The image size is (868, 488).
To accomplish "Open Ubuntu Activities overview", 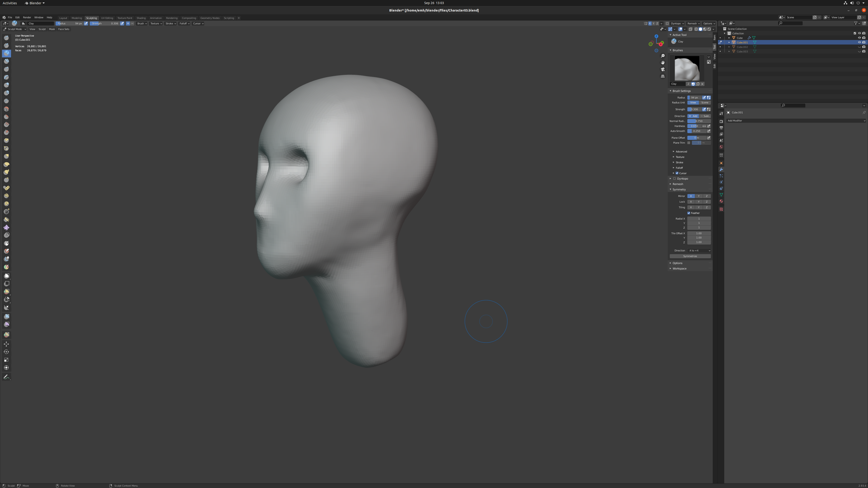I will 10,3.
